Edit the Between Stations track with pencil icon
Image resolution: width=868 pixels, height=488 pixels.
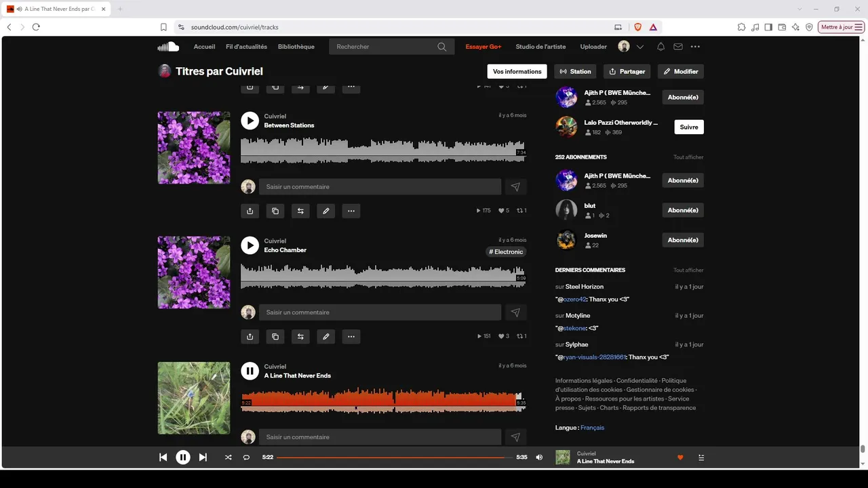326,211
